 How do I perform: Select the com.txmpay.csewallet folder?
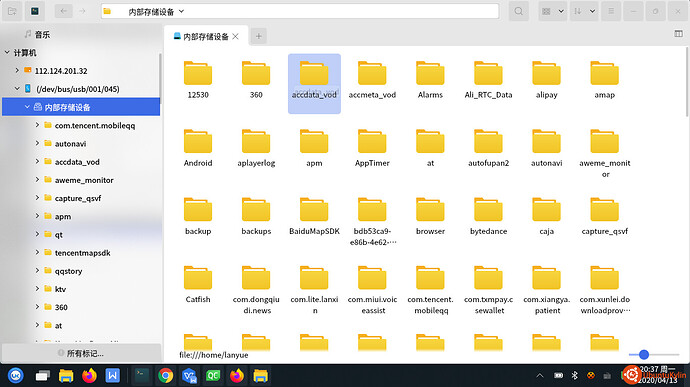(488, 290)
